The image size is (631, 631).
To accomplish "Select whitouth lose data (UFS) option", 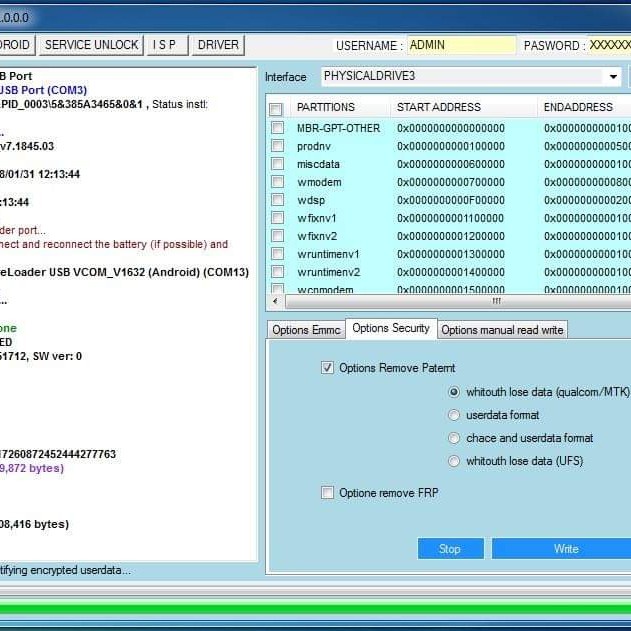I will 454,461.
